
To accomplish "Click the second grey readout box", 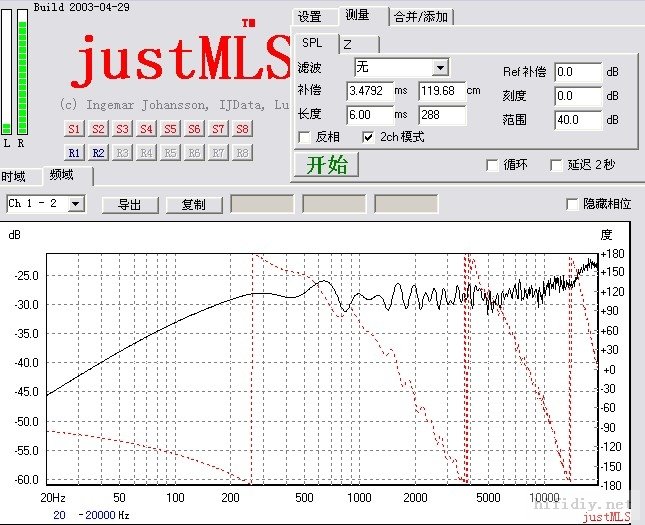I will [x=334, y=204].
